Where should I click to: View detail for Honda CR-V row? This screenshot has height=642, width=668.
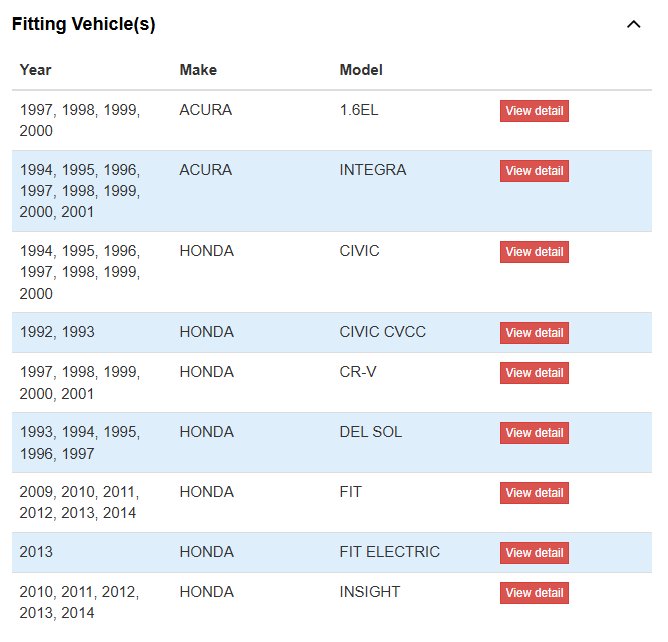pyautogui.click(x=534, y=372)
